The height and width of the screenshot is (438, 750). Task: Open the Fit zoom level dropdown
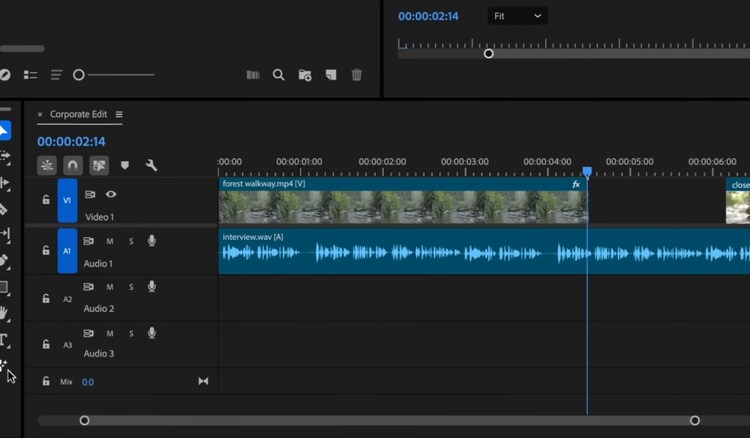(x=518, y=16)
